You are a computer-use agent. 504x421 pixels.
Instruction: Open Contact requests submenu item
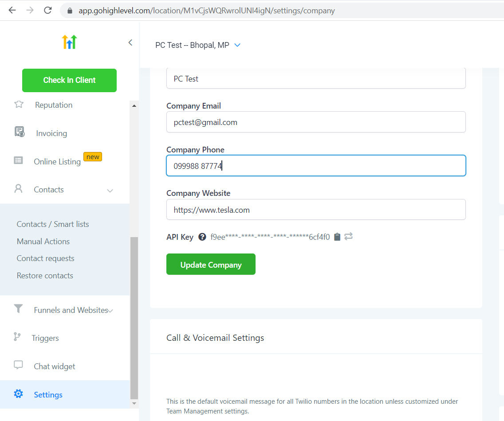[x=45, y=258]
